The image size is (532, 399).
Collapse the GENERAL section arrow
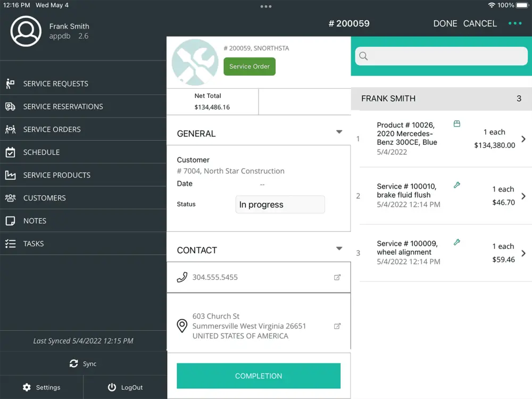tap(339, 131)
